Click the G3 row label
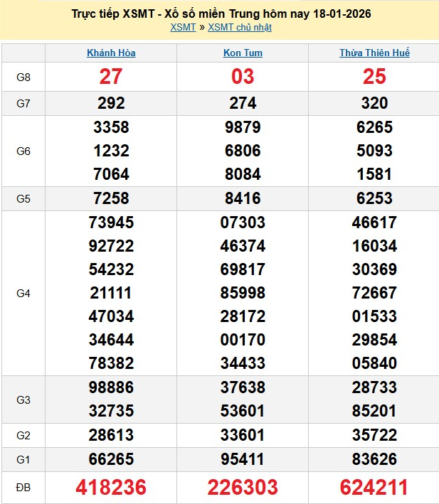 [x=23, y=400]
